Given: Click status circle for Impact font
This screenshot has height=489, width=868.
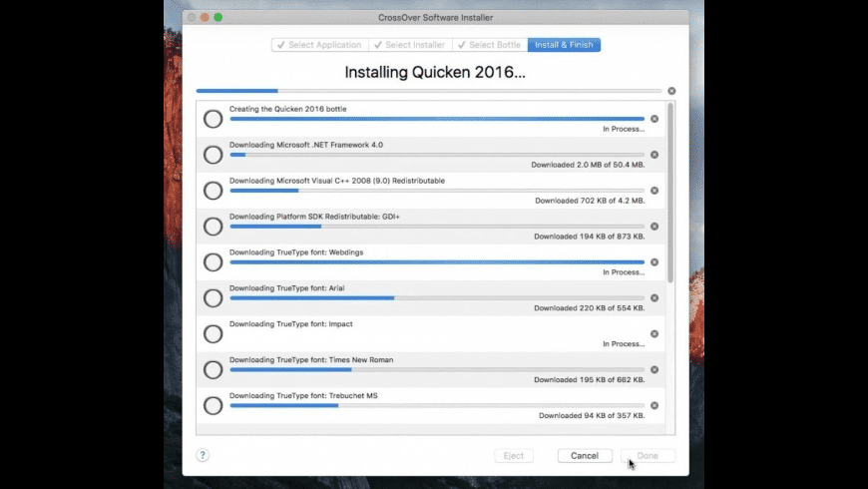Looking at the screenshot, I should (213, 334).
